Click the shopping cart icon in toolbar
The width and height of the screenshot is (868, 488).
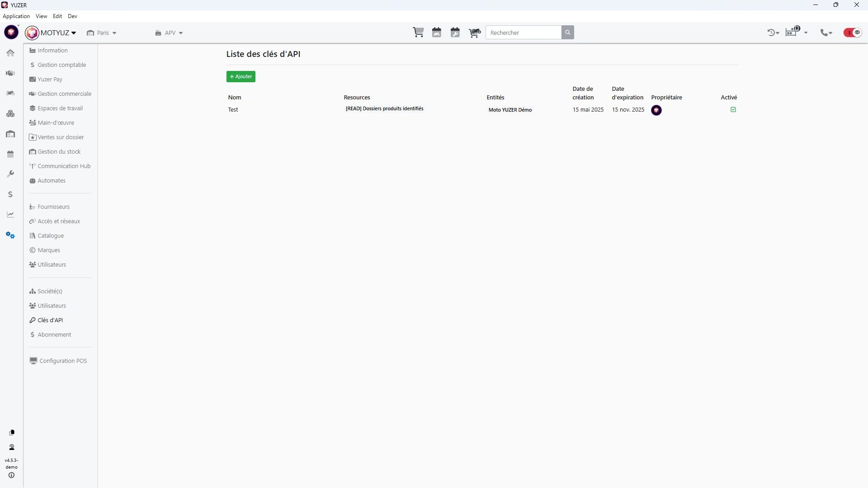point(418,33)
